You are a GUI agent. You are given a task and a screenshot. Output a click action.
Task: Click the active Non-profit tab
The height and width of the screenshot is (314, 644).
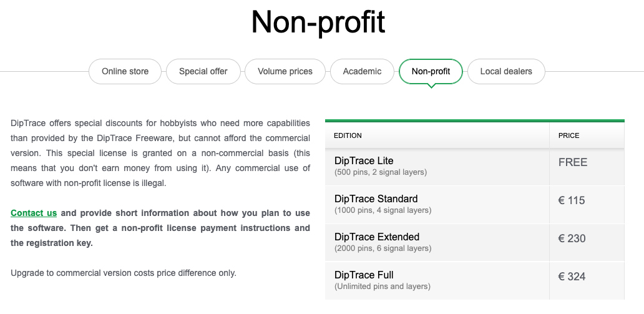coord(431,71)
